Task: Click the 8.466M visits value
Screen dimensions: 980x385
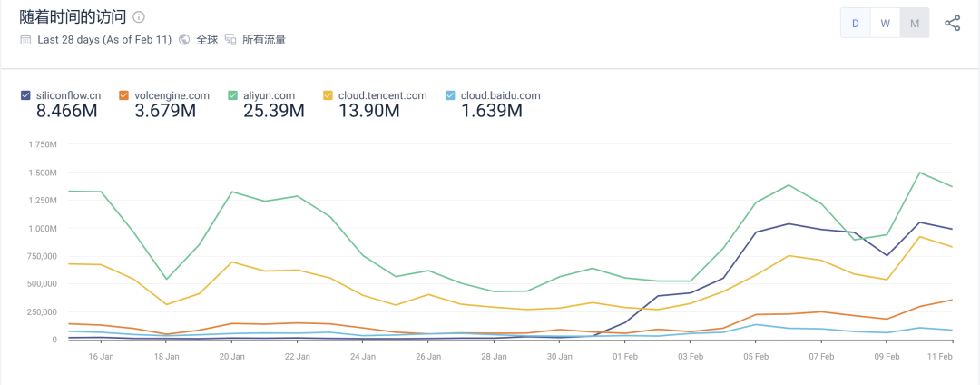Action: (x=67, y=111)
